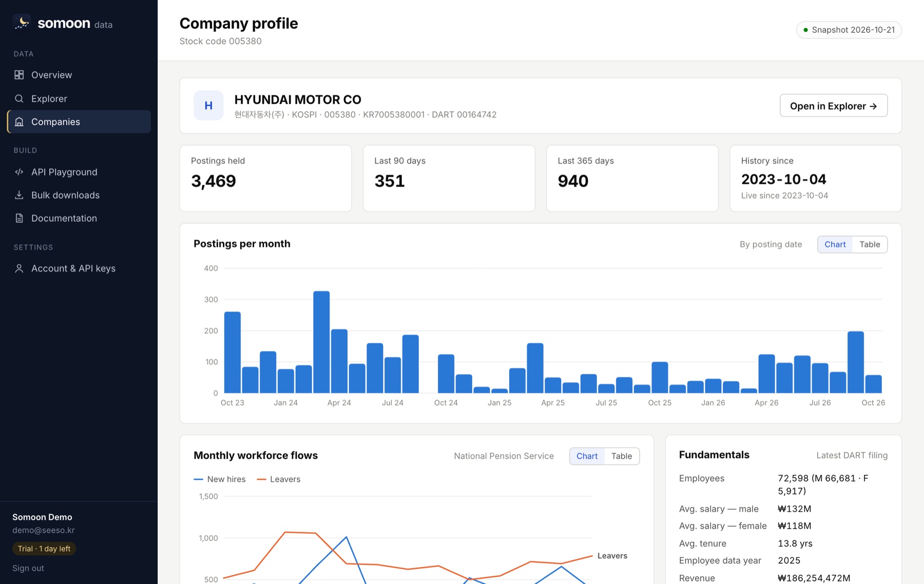Open API Playground
Image resolution: width=924 pixels, height=584 pixels.
pyautogui.click(x=79, y=172)
